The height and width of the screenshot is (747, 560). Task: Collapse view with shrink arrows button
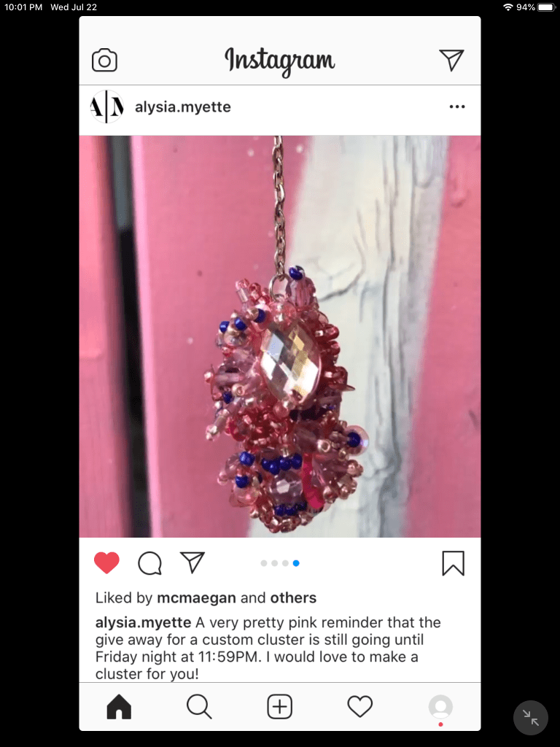tap(531, 718)
